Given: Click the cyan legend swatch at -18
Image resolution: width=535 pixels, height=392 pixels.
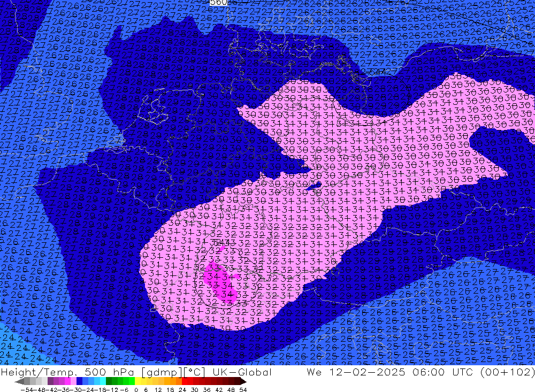Looking at the screenshot, I should pos(103,382).
